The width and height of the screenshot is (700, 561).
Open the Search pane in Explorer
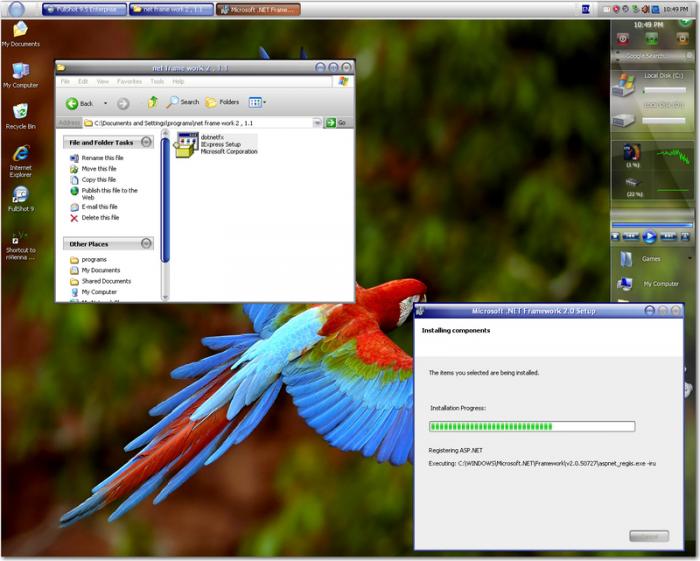click(183, 102)
